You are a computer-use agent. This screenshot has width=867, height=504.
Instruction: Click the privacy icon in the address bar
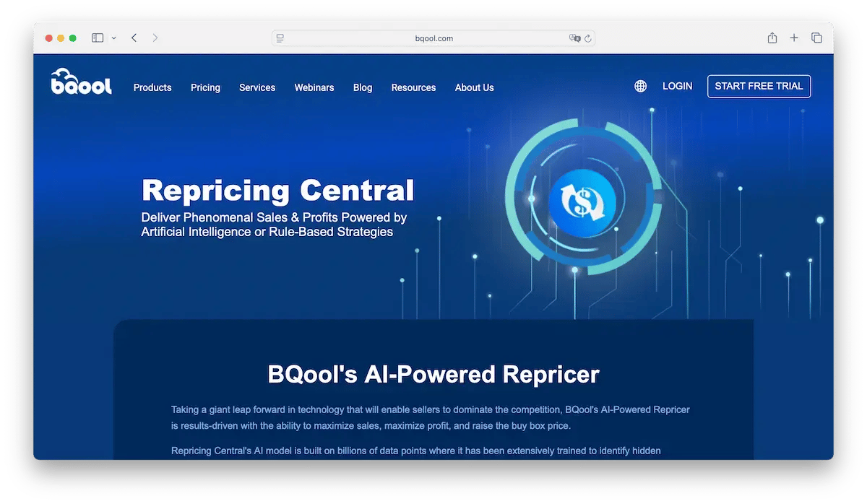(574, 38)
